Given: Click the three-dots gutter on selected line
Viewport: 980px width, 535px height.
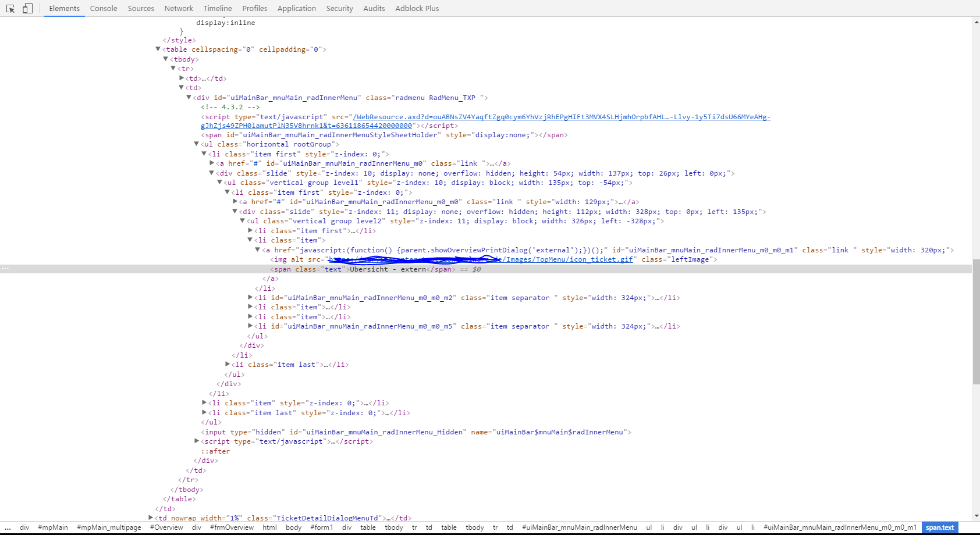Looking at the screenshot, I should (x=5, y=269).
